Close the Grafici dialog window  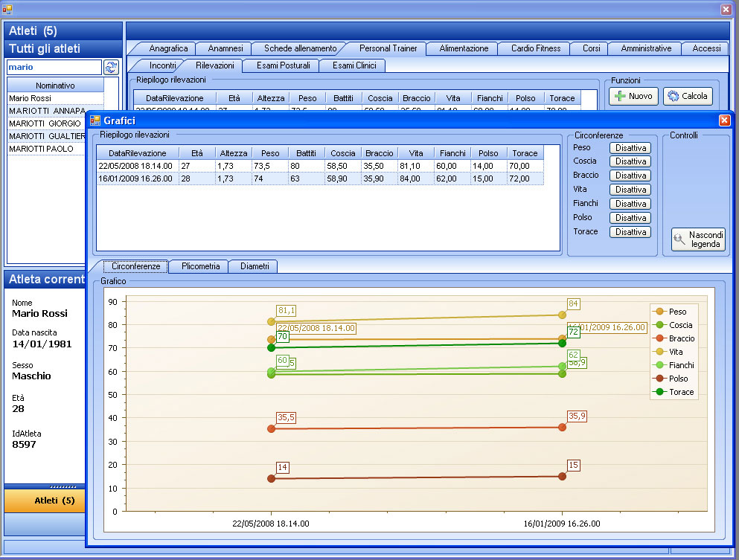[724, 120]
